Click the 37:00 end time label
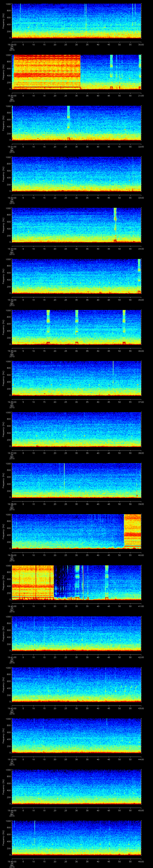The height and width of the screenshot is (868, 153). [x=141, y=402]
